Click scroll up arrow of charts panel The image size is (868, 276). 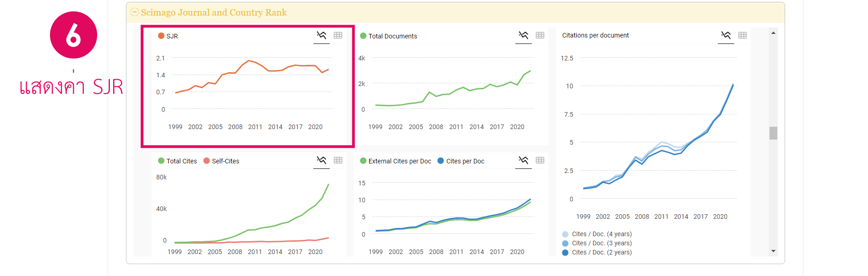tap(773, 33)
